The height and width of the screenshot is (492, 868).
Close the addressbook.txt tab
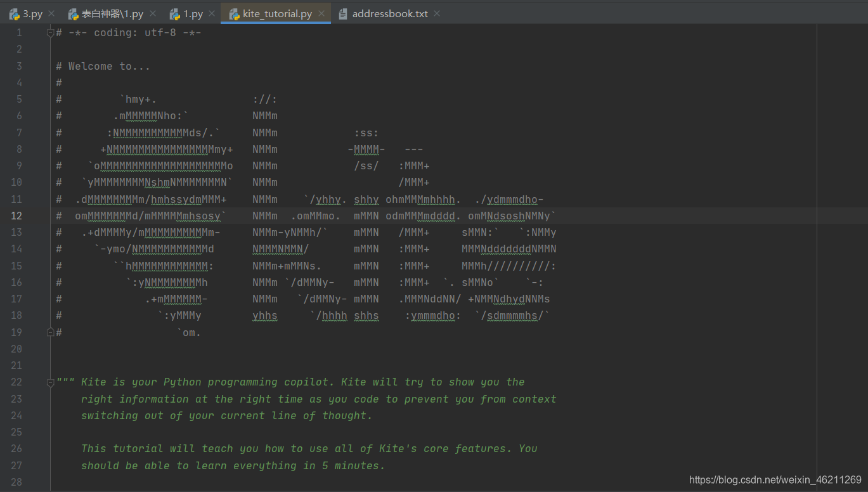(437, 13)
